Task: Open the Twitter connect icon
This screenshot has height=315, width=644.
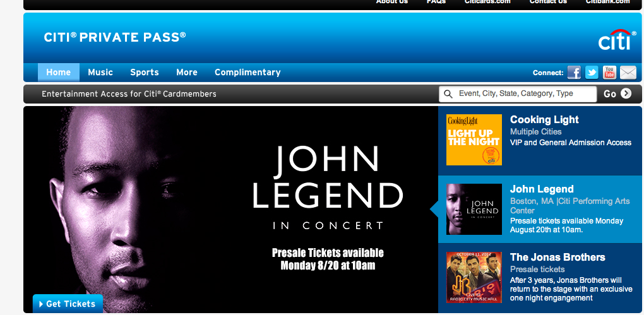Action: pyautogui.click(x=592, y=73)
